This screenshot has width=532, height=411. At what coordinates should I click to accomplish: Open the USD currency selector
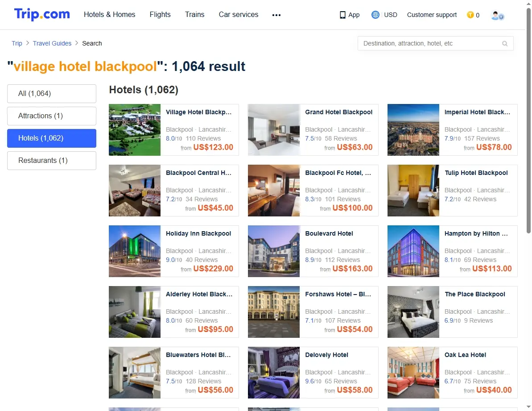tap(391, 15)
